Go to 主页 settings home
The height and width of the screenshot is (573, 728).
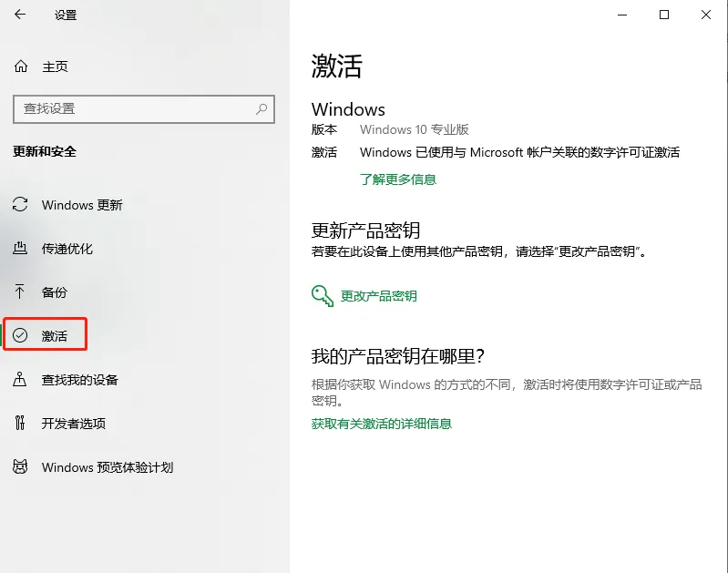coord(55,67)
